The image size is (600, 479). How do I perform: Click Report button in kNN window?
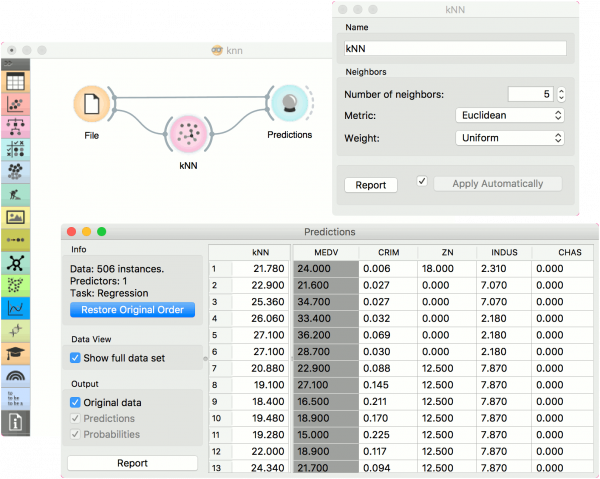pyautogui.click(x=371, y=185)
